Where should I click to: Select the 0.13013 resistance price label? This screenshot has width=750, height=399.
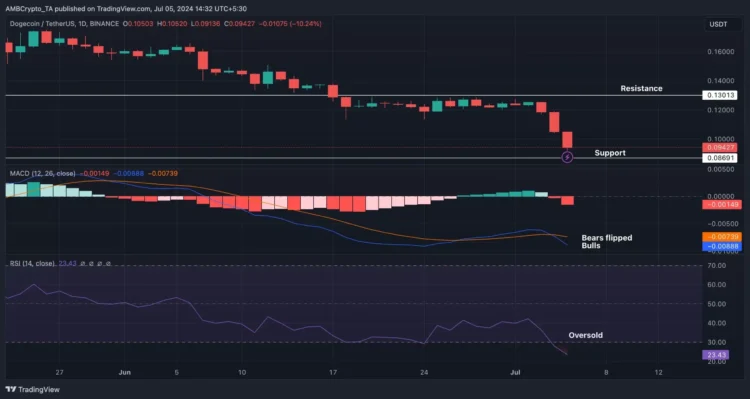coord(719,95)
